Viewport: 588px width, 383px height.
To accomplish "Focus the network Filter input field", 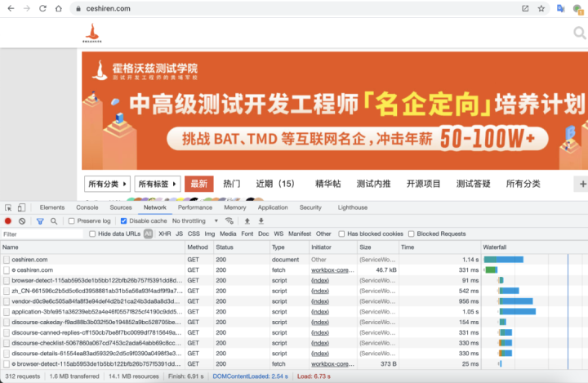I will click(42, 234).
